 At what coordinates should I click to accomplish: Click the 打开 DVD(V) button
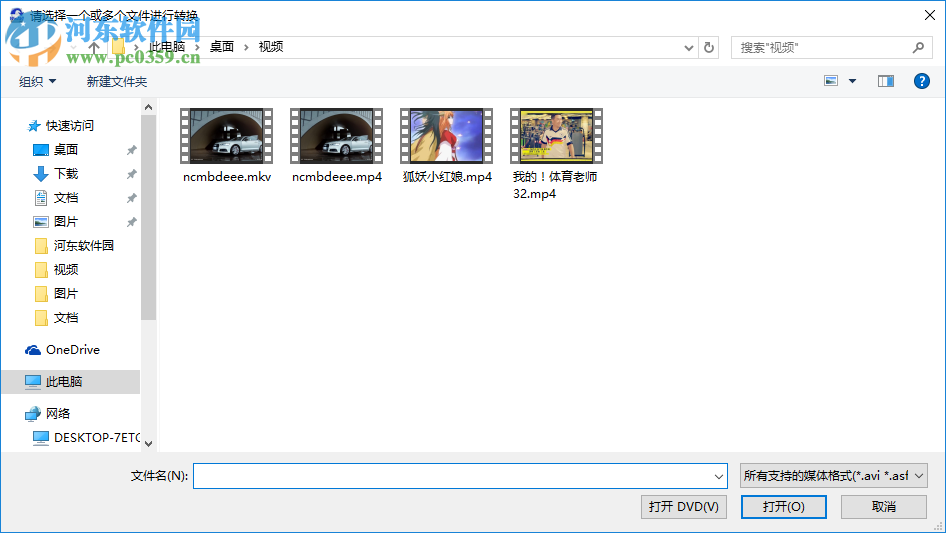click(x=684, y=507)
